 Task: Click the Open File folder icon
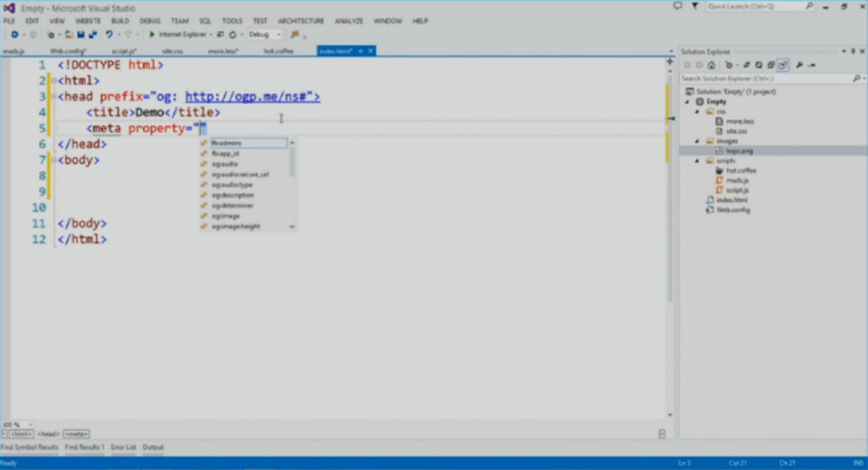69,35
